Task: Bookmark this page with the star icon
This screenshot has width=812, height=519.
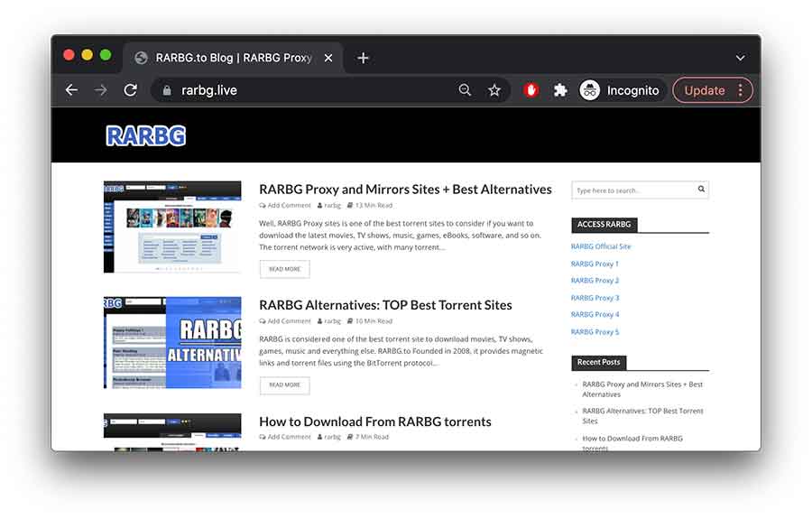Action: tap(494, 90)
